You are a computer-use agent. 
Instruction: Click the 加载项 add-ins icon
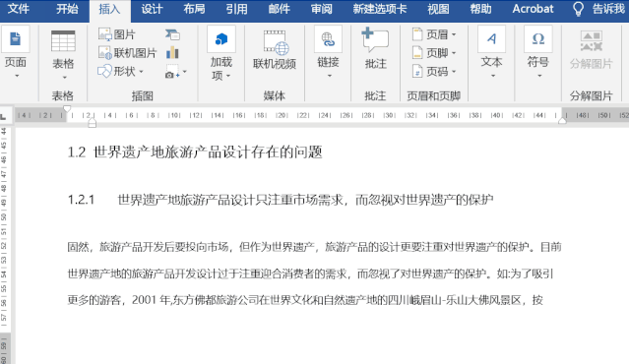(221, 39)
